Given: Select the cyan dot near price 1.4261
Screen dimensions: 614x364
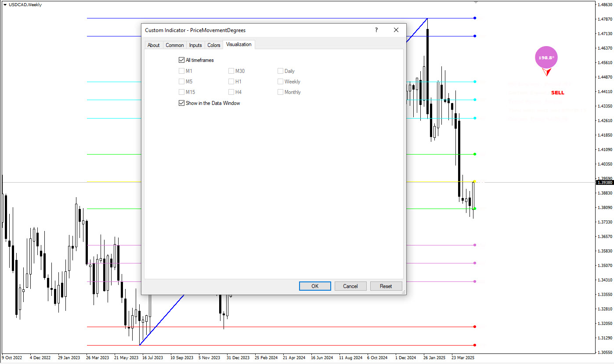Looking at the screenshot, I should tap(475, 118).
